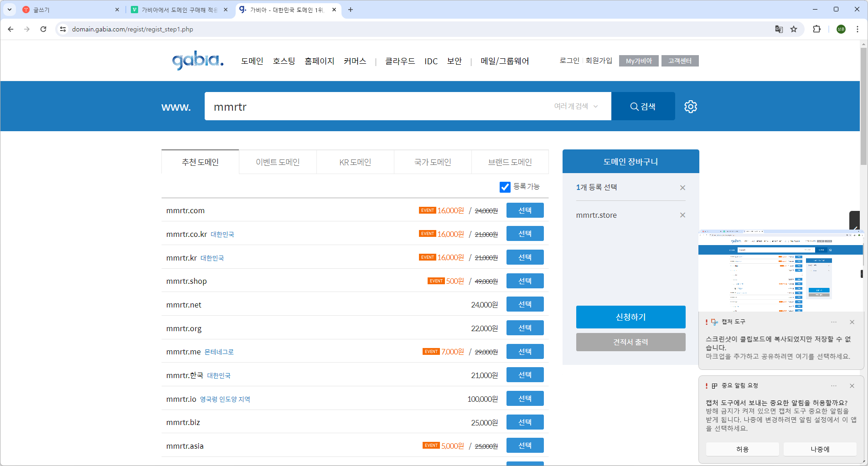The width and height of the screenshot is (868, 466).
Task: Select mmrtr.net with its 선택 button
Action: [525, 304]
